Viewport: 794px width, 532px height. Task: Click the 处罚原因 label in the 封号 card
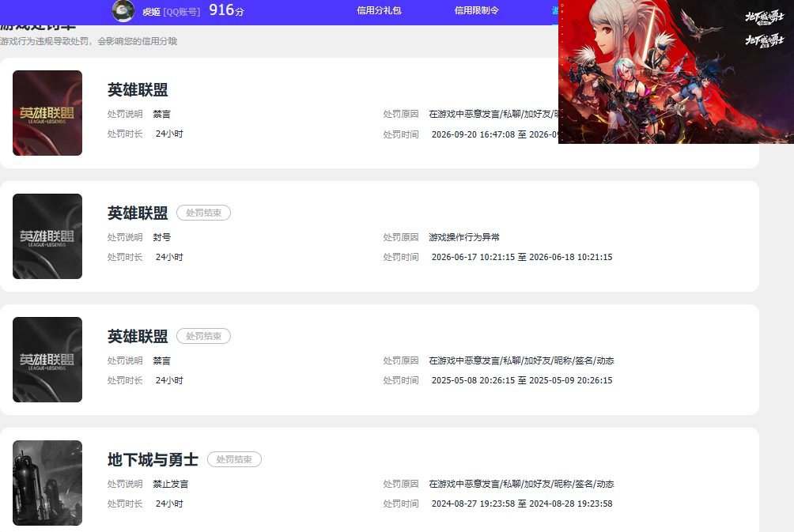tap(401, 237)
